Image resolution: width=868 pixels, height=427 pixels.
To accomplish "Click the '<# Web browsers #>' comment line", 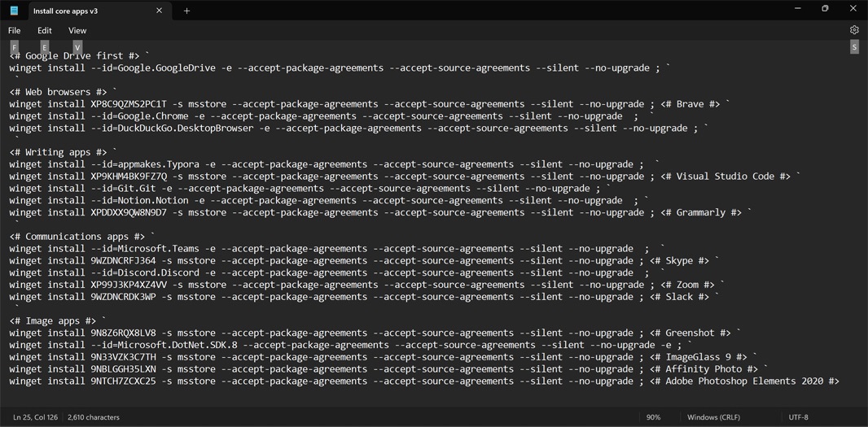I will coord(58,92).
